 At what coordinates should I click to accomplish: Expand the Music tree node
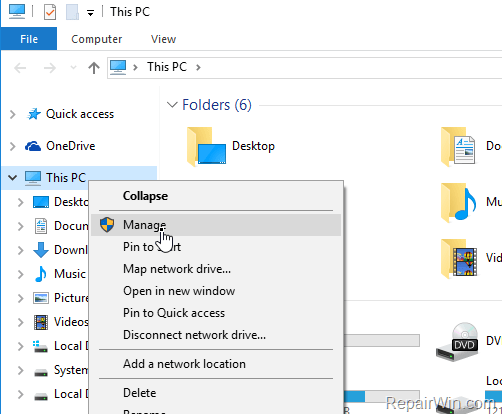(x=21, y=274)
